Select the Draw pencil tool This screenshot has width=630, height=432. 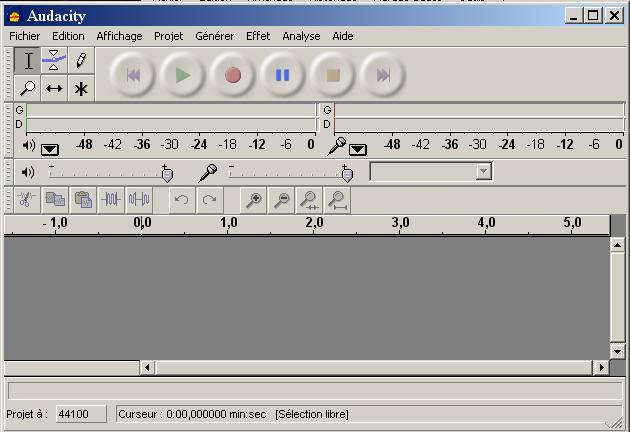[81, 61]
